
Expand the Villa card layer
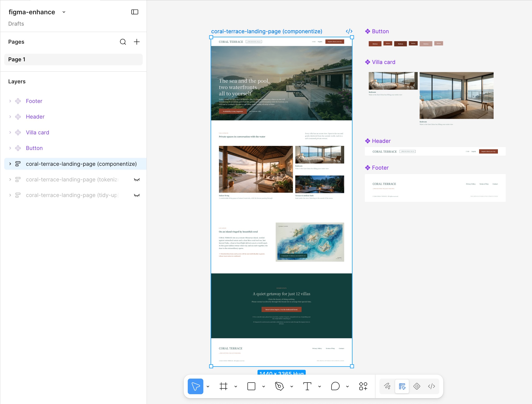(10, 133)
